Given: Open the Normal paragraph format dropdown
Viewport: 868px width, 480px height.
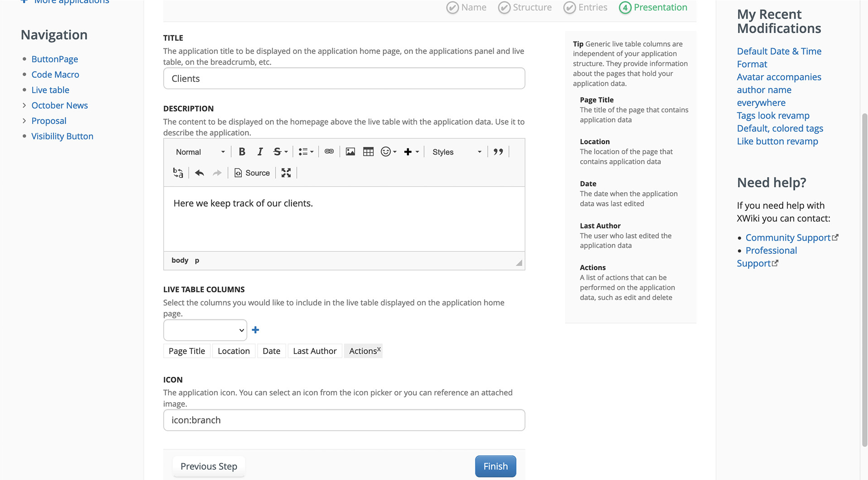Looking at the screenshot, I should tap(200, 152).
